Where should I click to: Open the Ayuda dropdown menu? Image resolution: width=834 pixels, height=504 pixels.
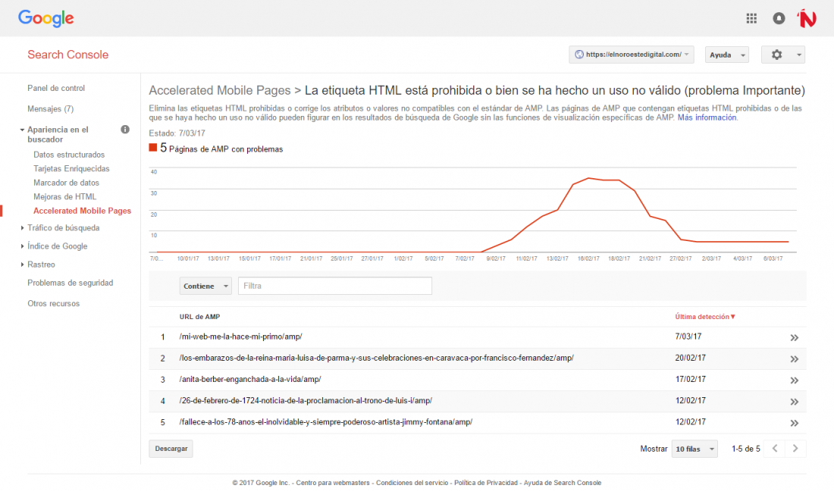[x=726, y=55]
